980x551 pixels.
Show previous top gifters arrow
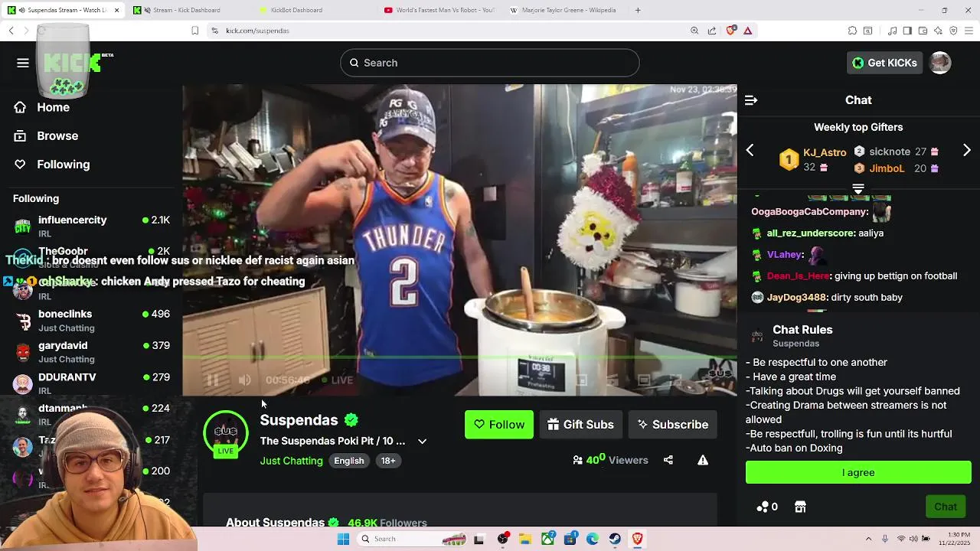[750, 151]
